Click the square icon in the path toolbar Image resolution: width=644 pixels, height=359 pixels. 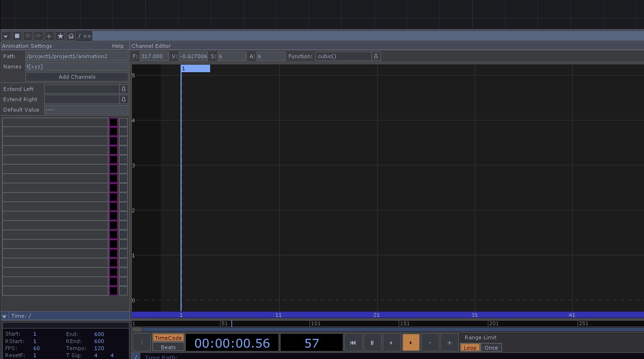(x=17, y=36)
